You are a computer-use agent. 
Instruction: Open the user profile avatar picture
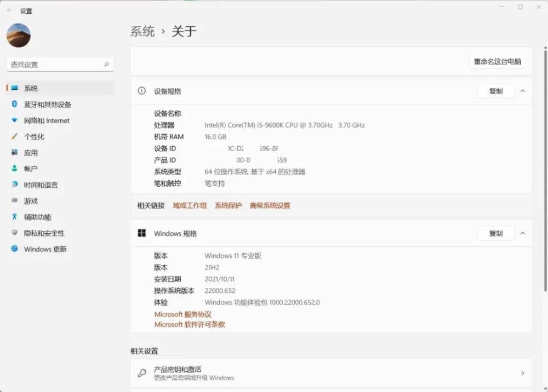click(x=19, y=35)
